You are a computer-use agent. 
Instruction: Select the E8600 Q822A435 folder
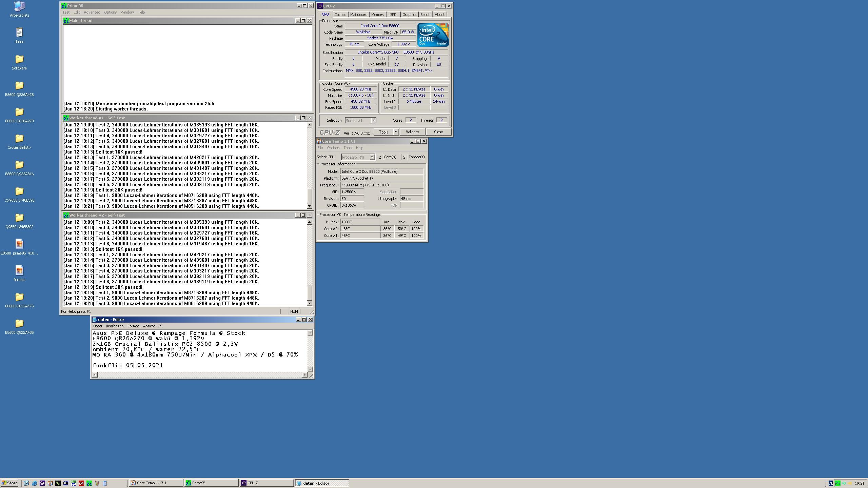point(19,326)
